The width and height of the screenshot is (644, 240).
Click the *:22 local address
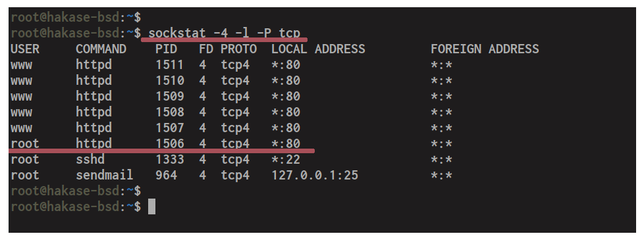[x=286, y=160]
